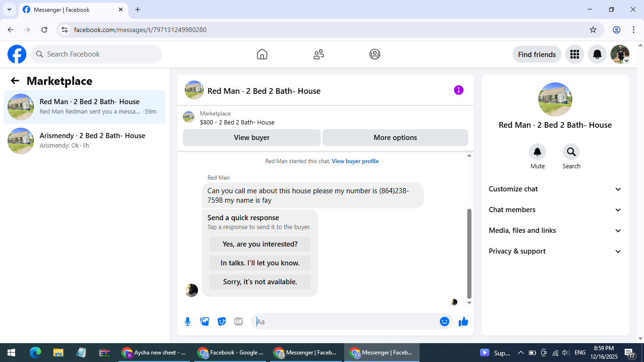644x362 pixels.
Task: View site information icon in address bar
Action: click(x=65, y=30)
